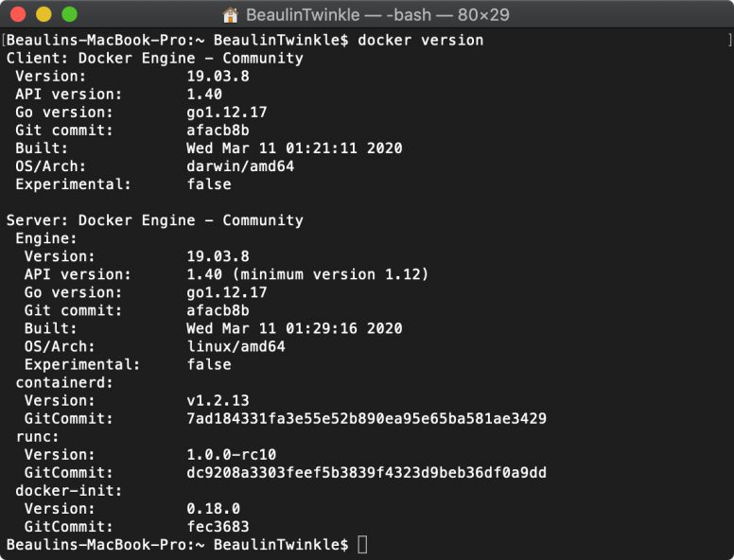Click the BeaulinTwinkle window title text
The image size is (734, 560).
tap(377, 15)
